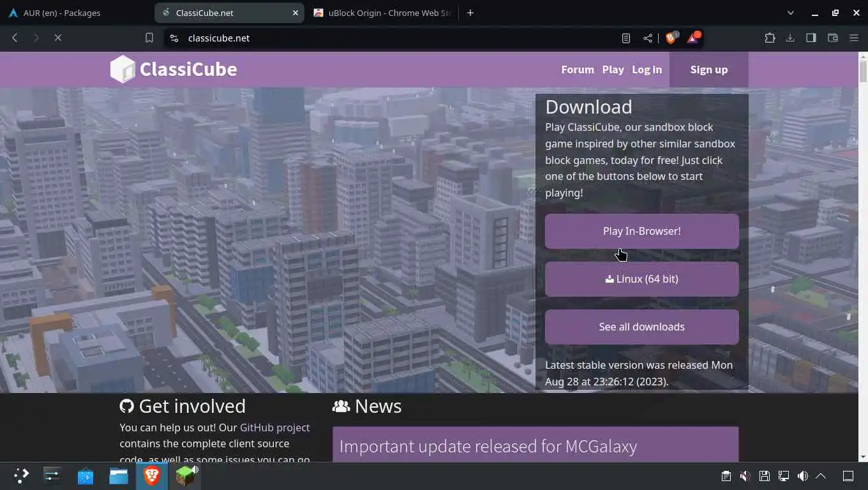Click Play In-Browser! button

(x=641, y=231)
